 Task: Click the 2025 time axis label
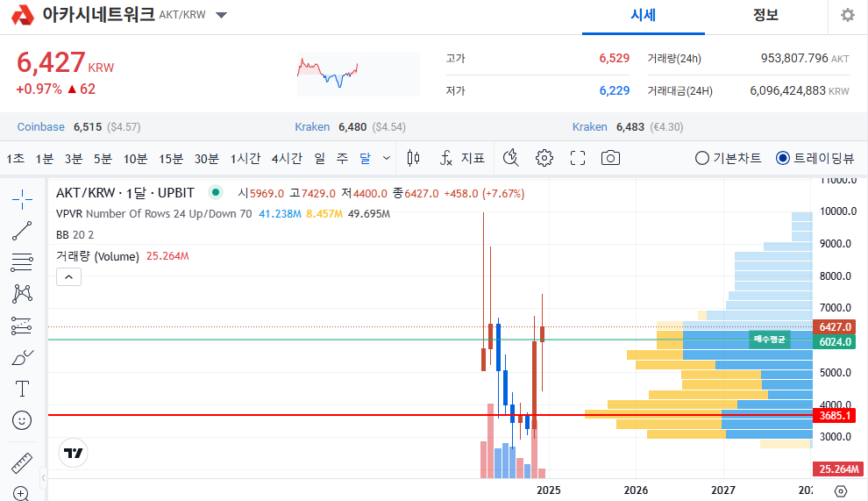(x=549, y=490)
